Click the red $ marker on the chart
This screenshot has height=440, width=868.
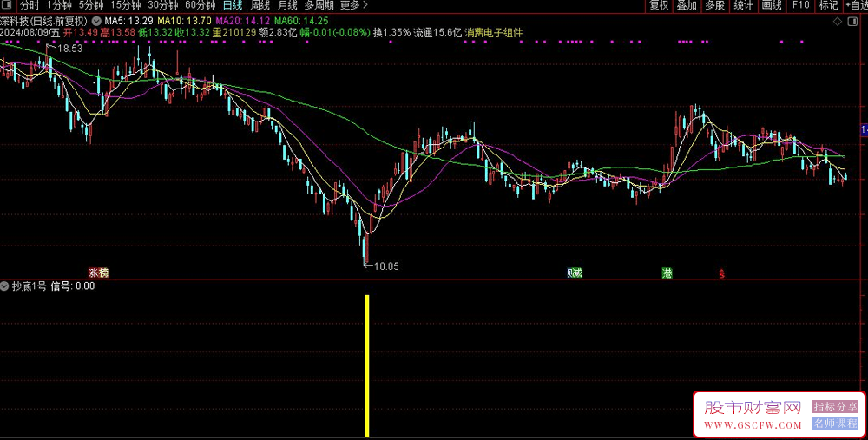pos(722,273)
